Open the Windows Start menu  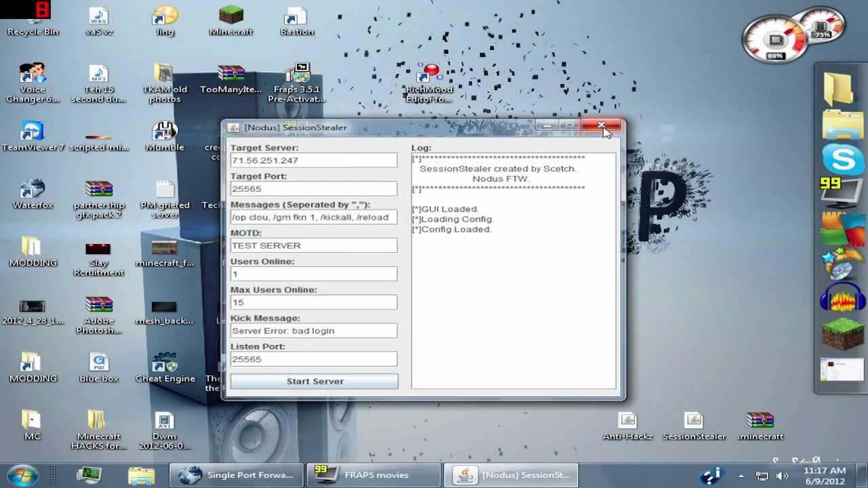(22, 475)
